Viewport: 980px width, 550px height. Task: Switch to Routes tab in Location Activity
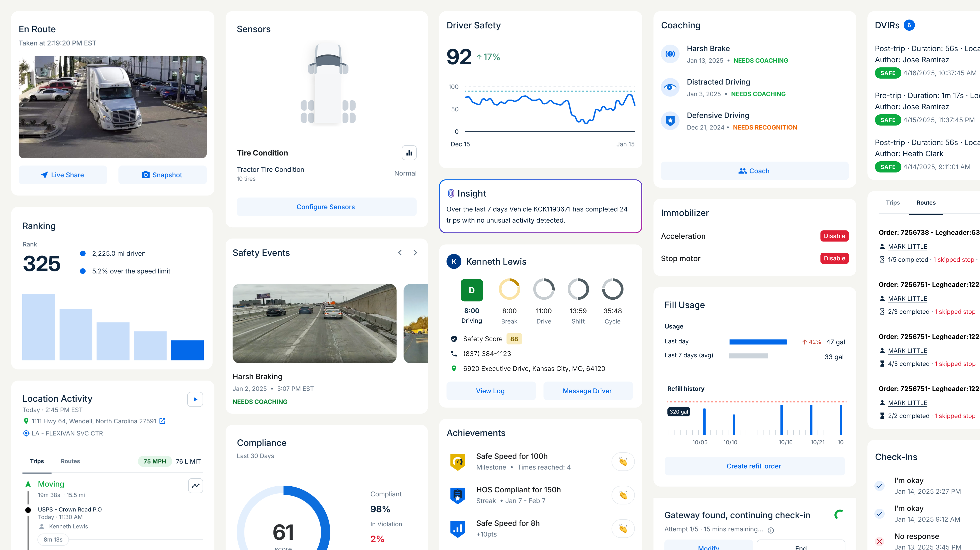click(x=70, y=461)
